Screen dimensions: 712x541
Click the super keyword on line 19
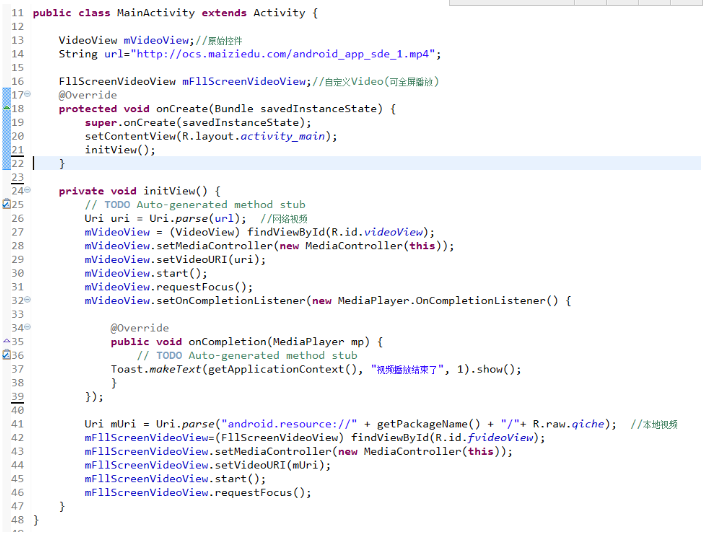click(100, 123)
